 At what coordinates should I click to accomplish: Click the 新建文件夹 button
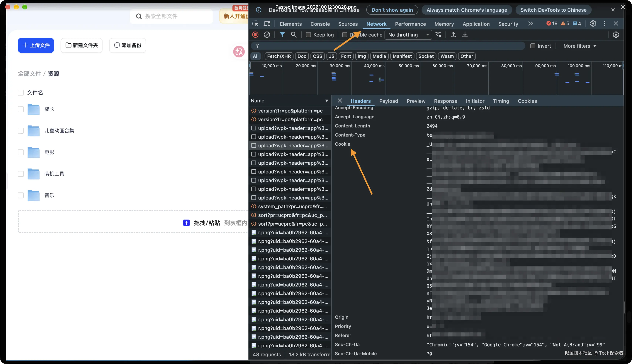pyautogui.click(x=82, y=45)
